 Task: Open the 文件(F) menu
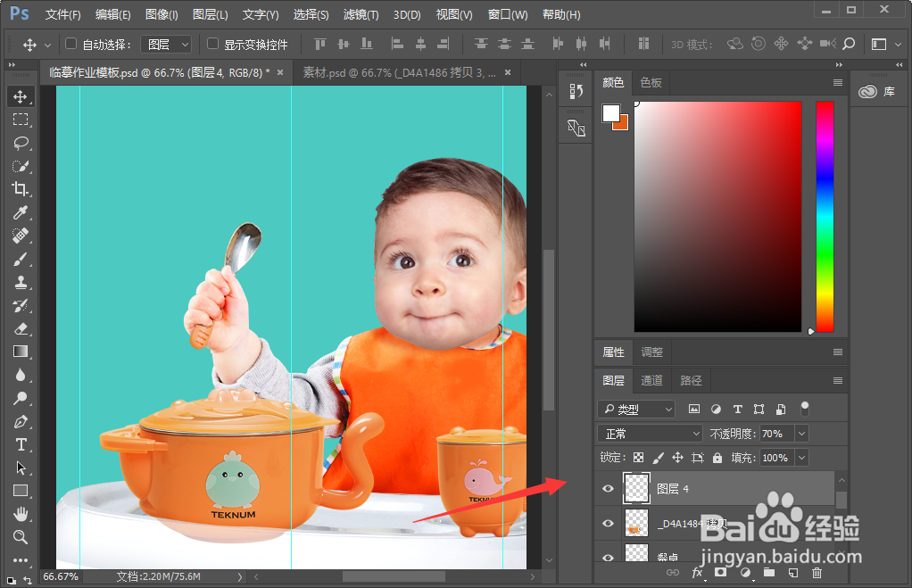(62, 14)
